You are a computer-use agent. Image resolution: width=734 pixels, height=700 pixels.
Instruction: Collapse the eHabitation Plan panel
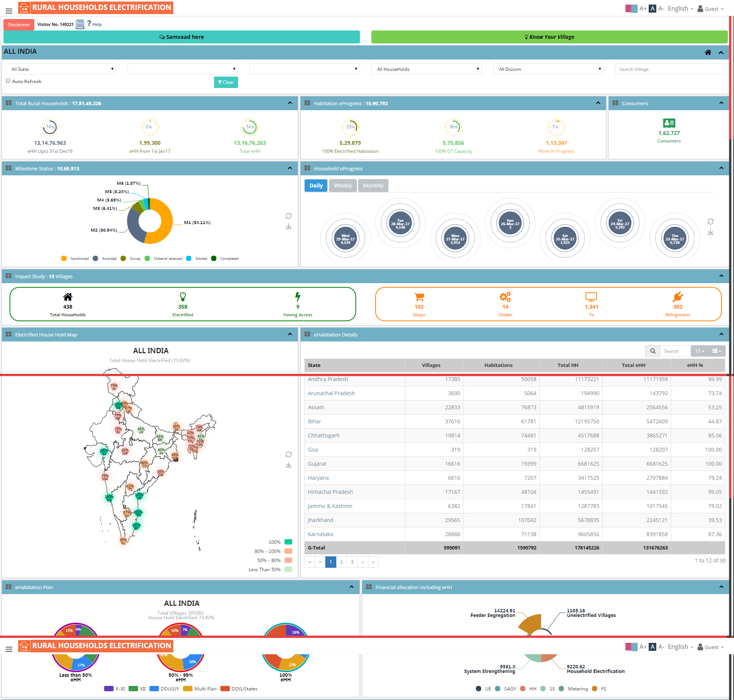click(x=352, y=587)
